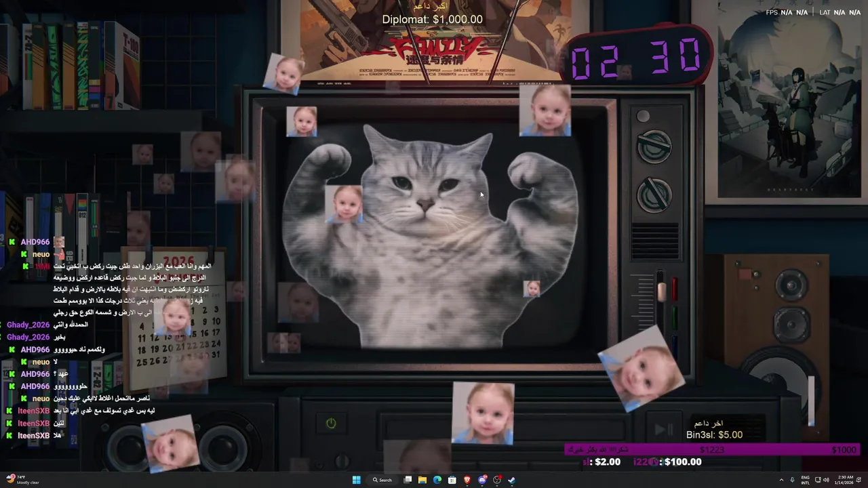
Task: Click the anime poster on the right wall
Action: click(x=789, y=102)
